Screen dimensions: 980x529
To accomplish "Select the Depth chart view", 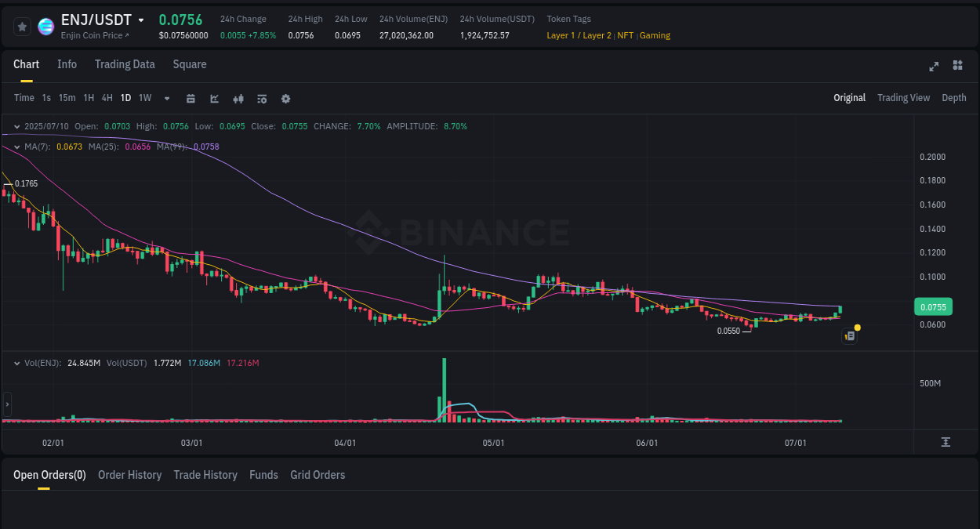I will click(954, 98).
